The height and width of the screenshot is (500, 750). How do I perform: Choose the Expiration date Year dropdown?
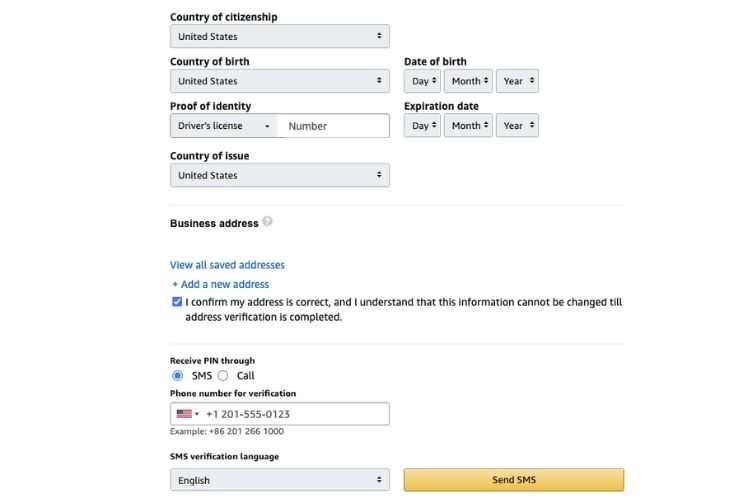pyautogui.click(x=517, y=126)
